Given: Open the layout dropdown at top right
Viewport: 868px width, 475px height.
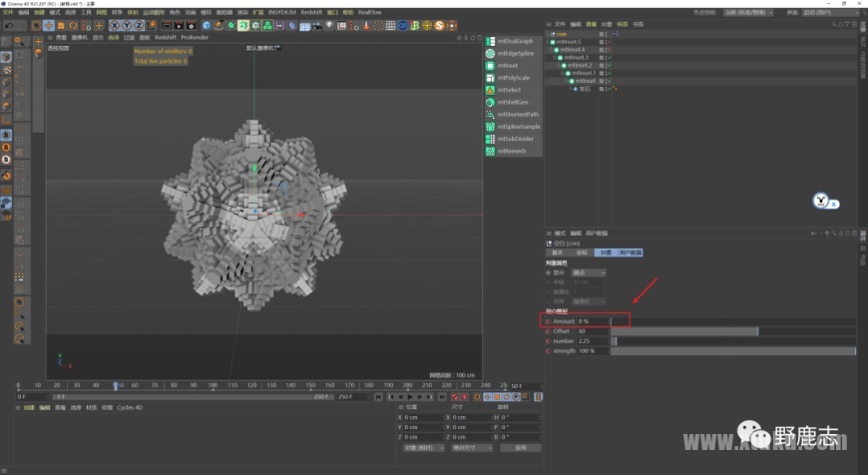Looking at the screenshot, I should pyautogui.click(x=832, y=12).
